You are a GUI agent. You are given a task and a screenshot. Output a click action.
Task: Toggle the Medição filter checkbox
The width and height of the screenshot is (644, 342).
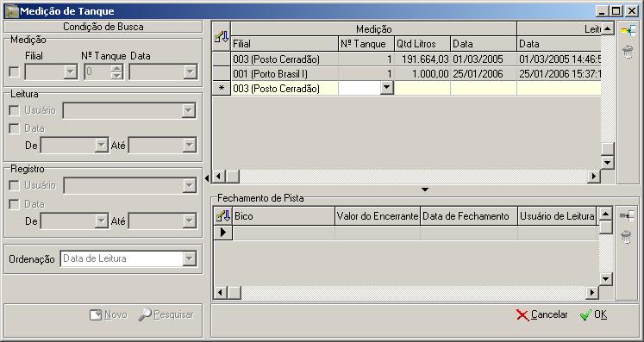click(15, 72)
